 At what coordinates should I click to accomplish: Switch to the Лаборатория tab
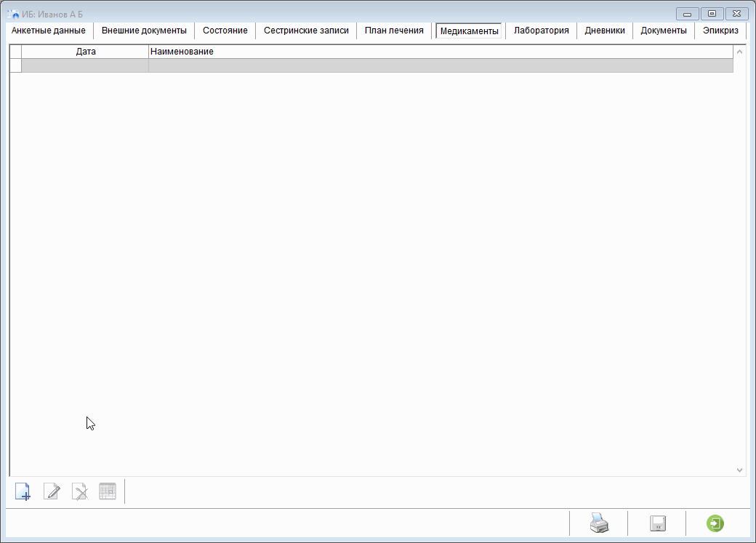coord(541,31)
